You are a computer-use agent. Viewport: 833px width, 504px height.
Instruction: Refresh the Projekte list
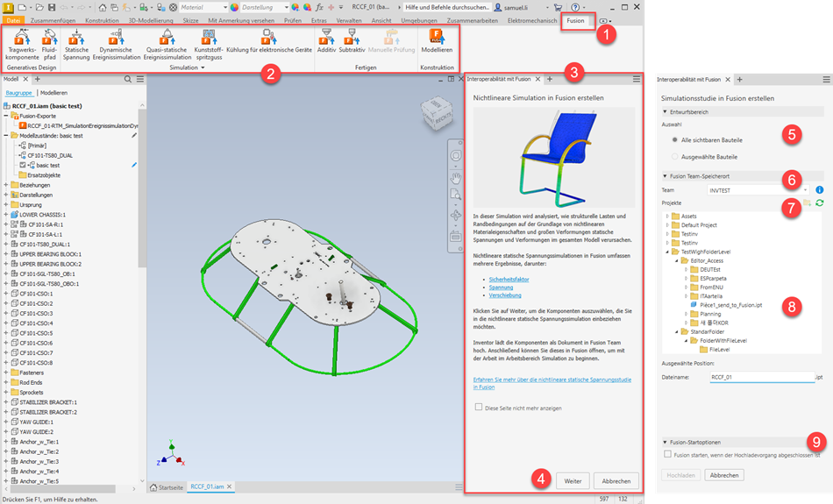click(x=820, y=202)
